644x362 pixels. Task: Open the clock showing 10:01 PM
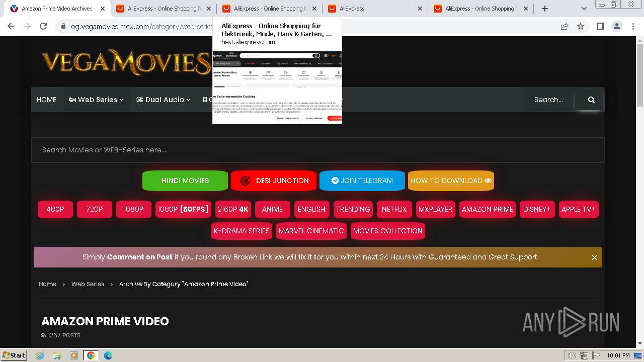618,355
